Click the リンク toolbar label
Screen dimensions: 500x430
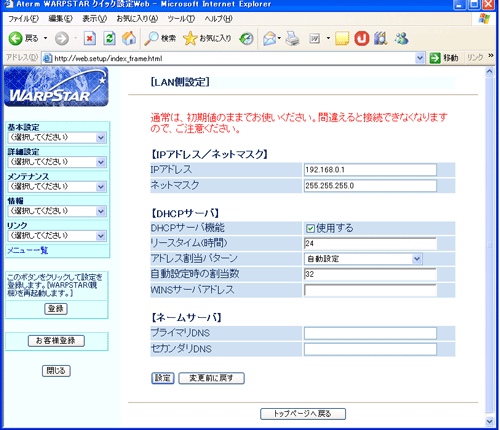(475, 58)
